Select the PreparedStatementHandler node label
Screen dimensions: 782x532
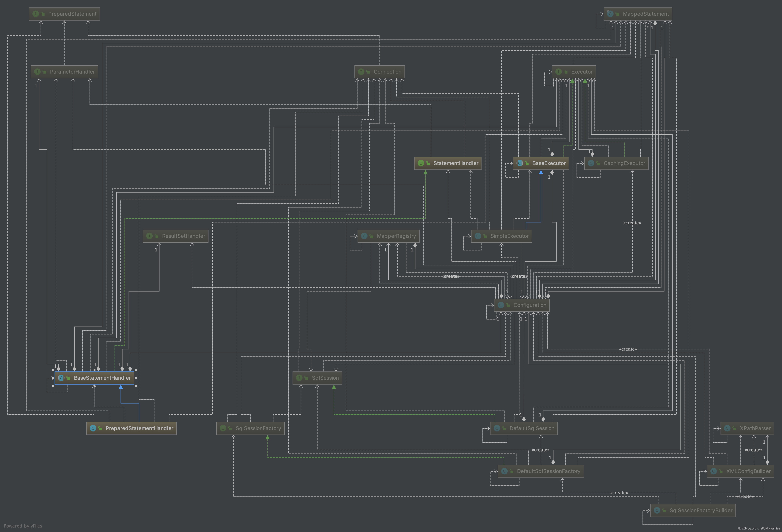[139, 428]
